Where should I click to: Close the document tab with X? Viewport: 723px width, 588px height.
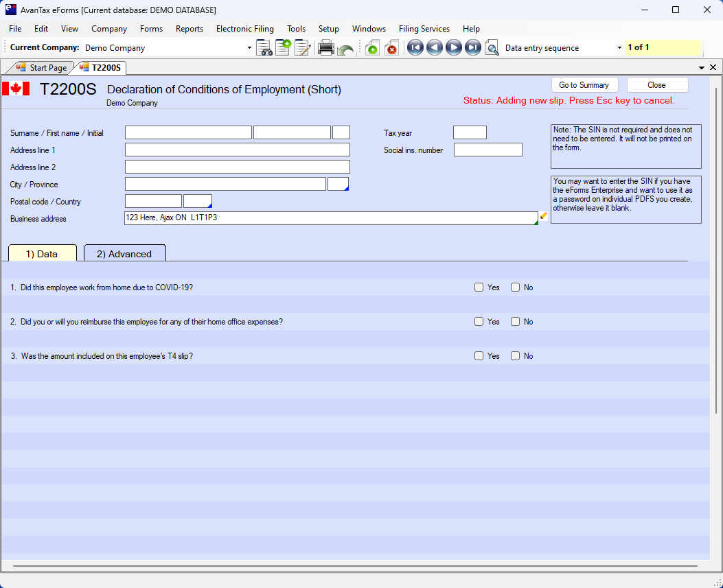coord(713,68)
